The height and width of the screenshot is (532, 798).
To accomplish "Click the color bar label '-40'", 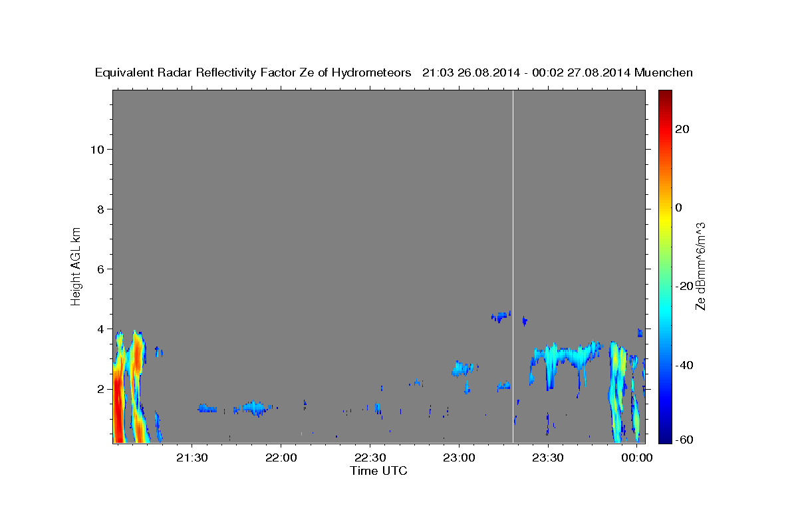I will point(684,365).
